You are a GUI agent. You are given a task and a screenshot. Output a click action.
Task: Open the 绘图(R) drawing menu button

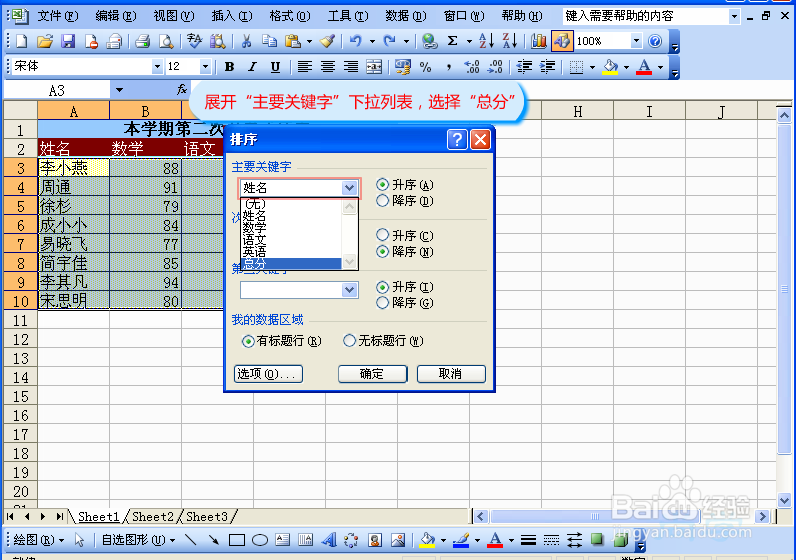39,540
